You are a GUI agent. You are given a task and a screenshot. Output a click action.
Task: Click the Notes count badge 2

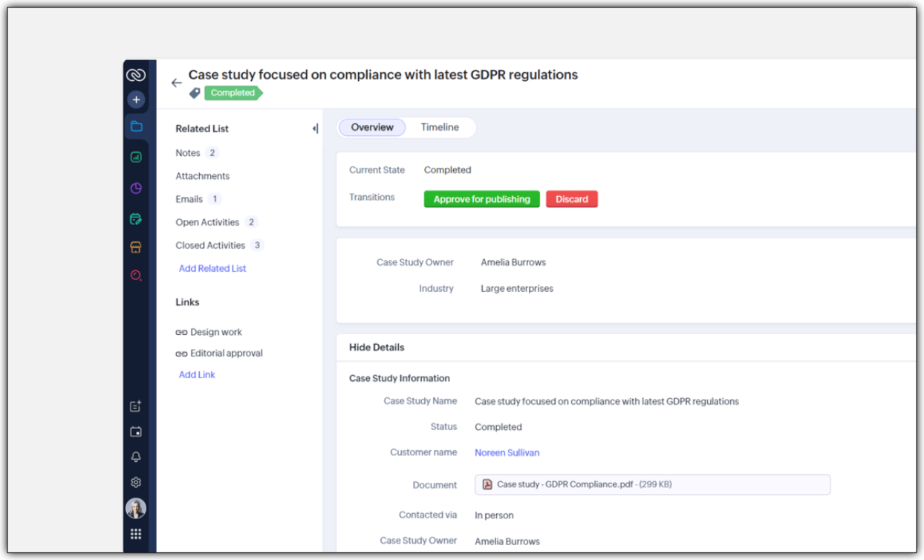212,153
